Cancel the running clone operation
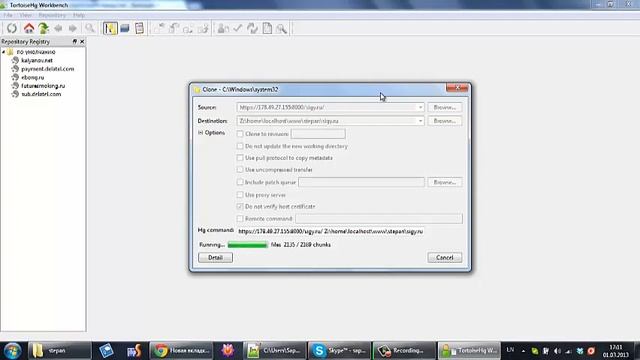The height and width of the screenshot is (360, 640). tap(444, 258)
